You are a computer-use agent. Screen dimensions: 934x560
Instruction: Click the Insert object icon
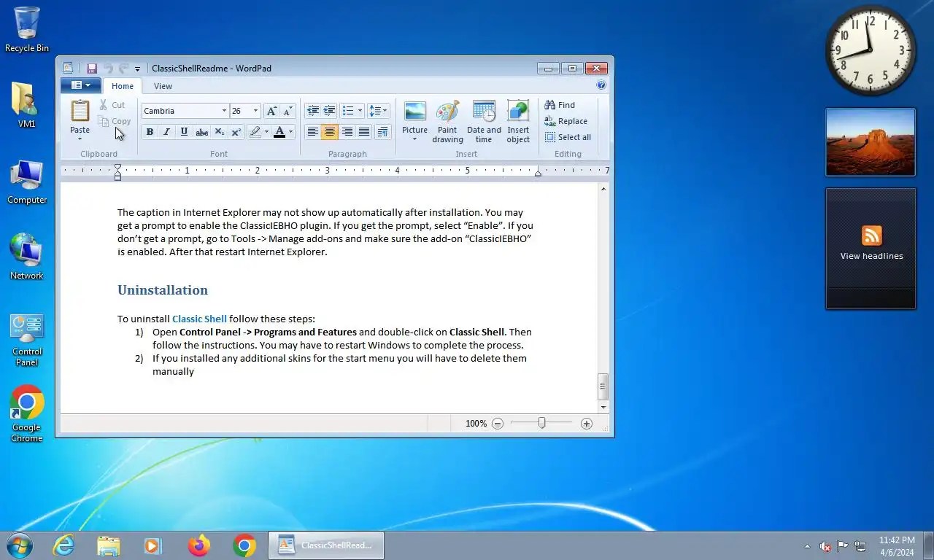[x=518, y=122]
